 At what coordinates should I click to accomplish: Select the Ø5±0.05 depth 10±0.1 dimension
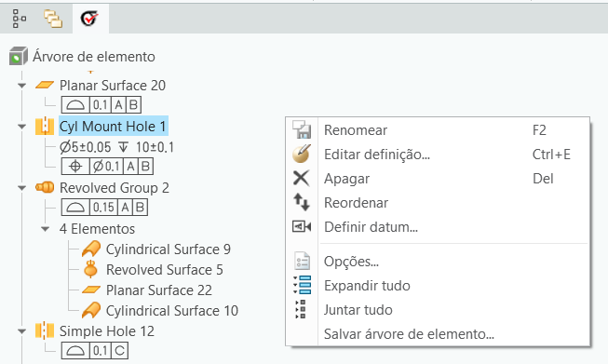[x=116, y=147]
